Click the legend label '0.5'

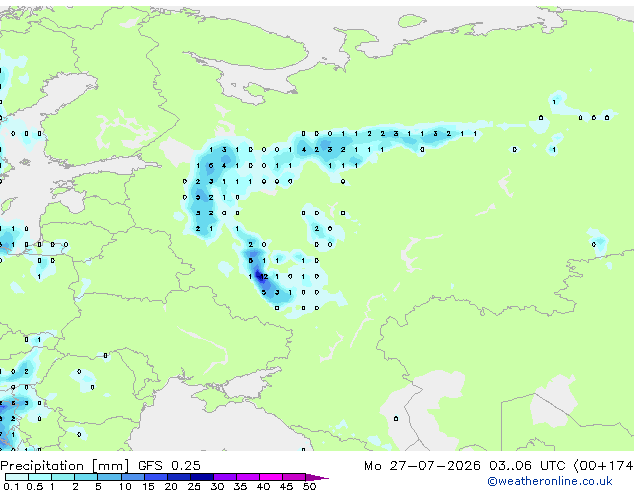click(35, 486)
